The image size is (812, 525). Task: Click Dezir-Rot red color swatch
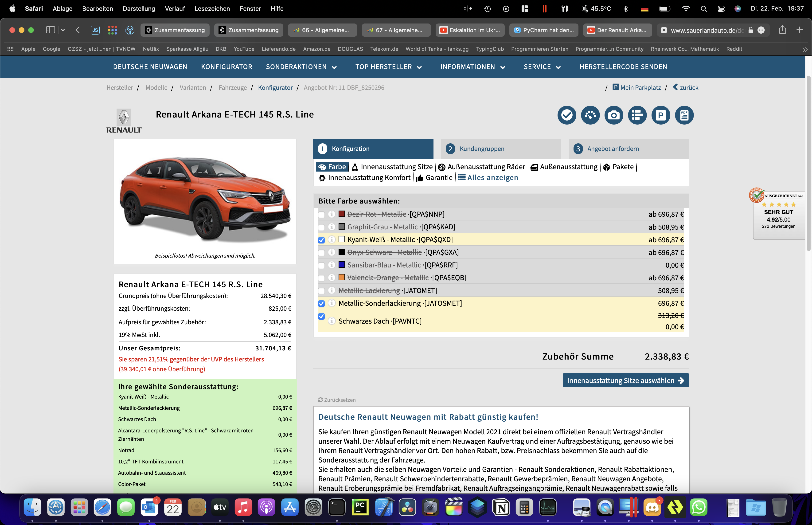click(x=342, y=214)
